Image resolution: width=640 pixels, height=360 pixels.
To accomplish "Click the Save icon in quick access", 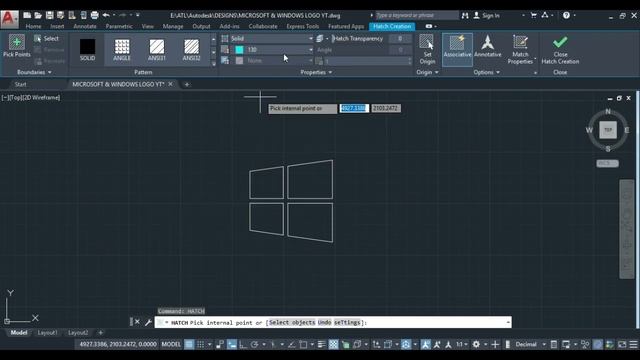I will [49, 15].
